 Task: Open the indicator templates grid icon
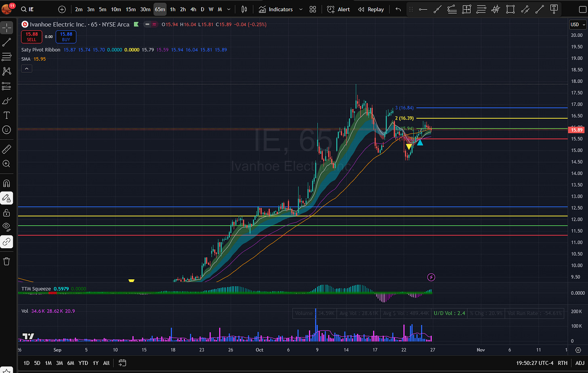pyautogui.click(x=313, y=9)
